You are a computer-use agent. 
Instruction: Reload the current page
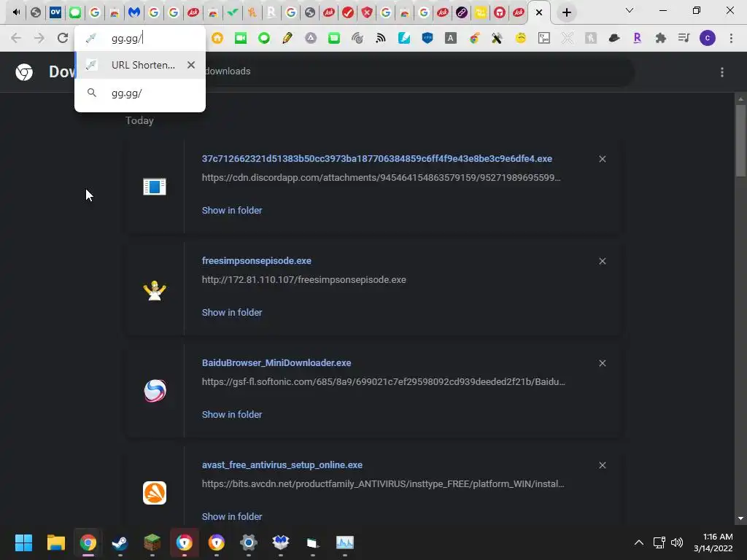tap(63, 38)
